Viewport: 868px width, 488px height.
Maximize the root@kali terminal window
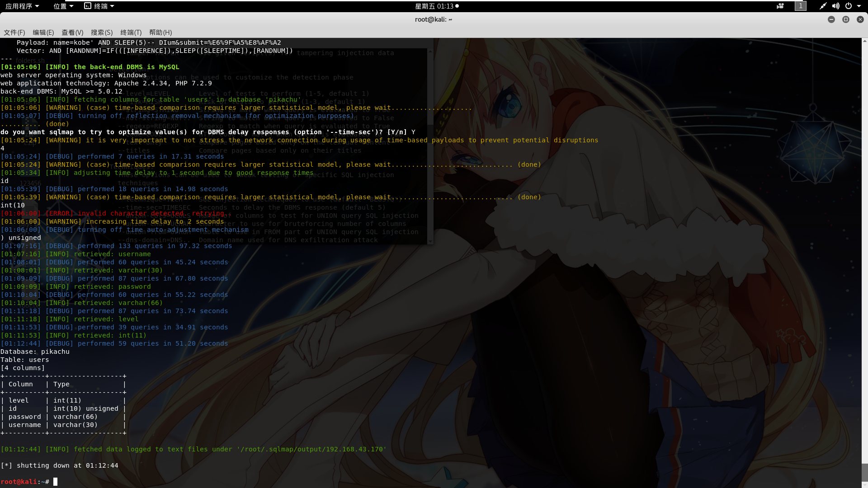pyautogui.click(x=846, y=19)
